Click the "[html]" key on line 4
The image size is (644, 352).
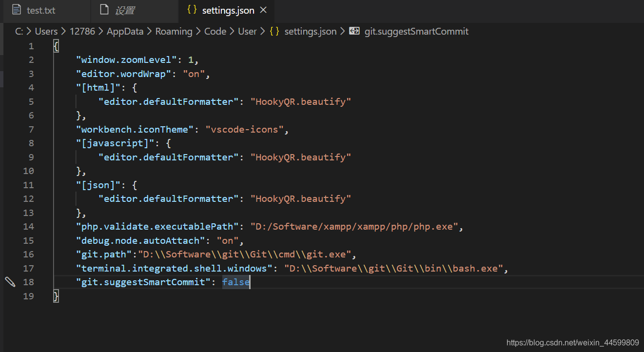pos(98,88)
